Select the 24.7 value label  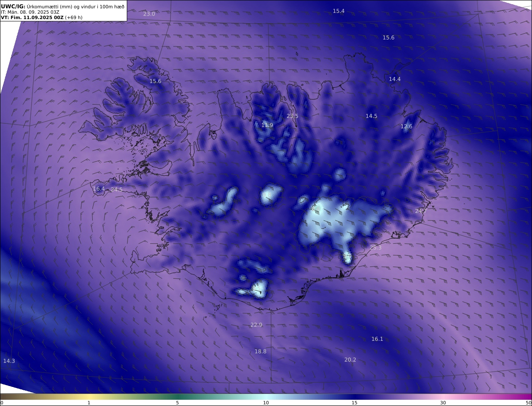point(421,211)
